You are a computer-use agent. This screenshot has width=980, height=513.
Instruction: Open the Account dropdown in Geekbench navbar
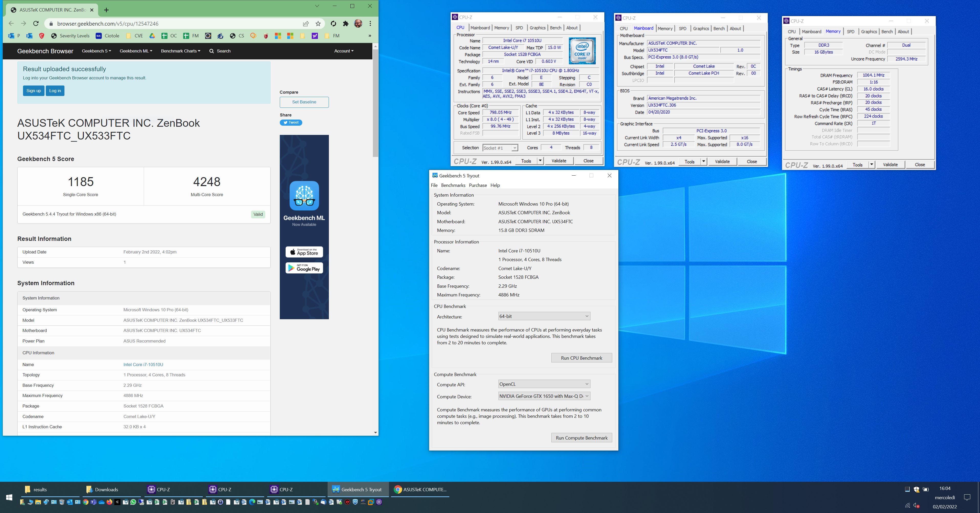pos(343,51)
